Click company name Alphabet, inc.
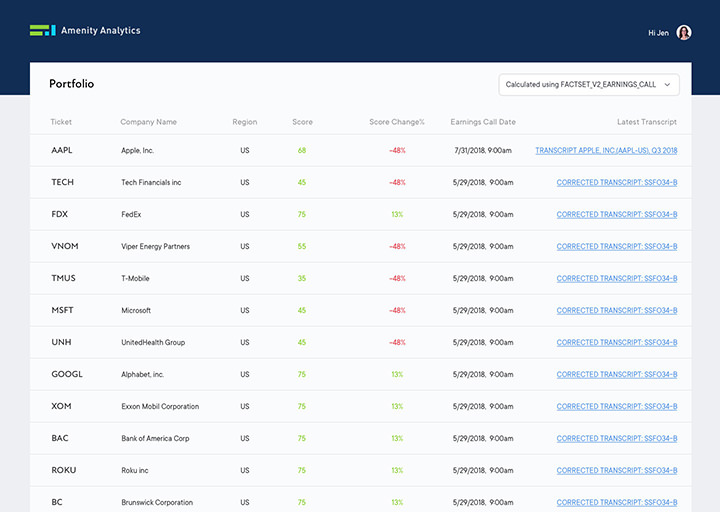This screenshot has width=720, height=512. coord(142,374)
